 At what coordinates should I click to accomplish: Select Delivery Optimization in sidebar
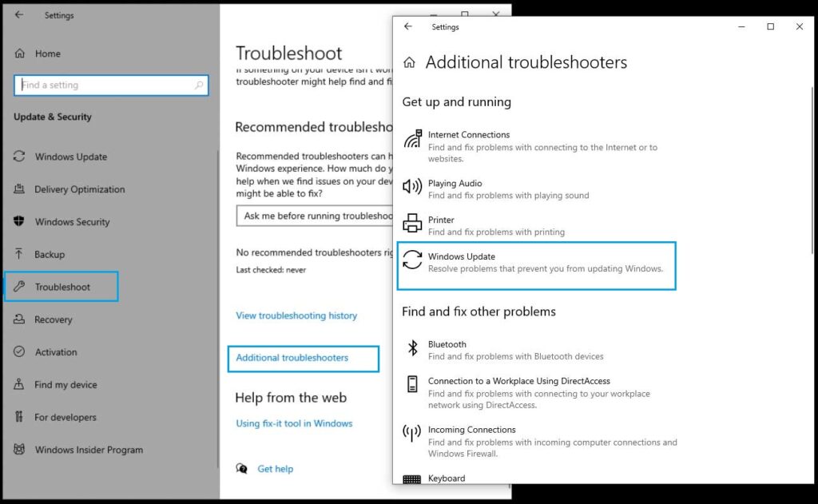pos(80,189)
